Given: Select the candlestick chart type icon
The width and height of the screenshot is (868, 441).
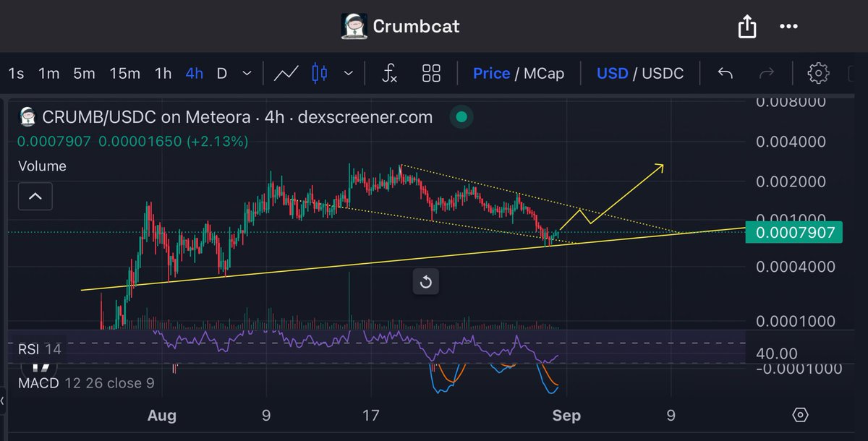Looking at the screenshot, I should tap(319, 73).
